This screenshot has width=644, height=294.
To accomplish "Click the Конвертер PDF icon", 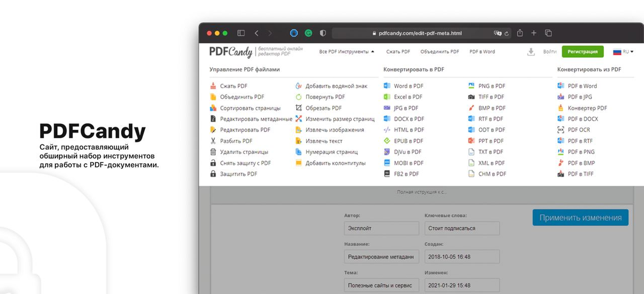I will tap(561, 108).
